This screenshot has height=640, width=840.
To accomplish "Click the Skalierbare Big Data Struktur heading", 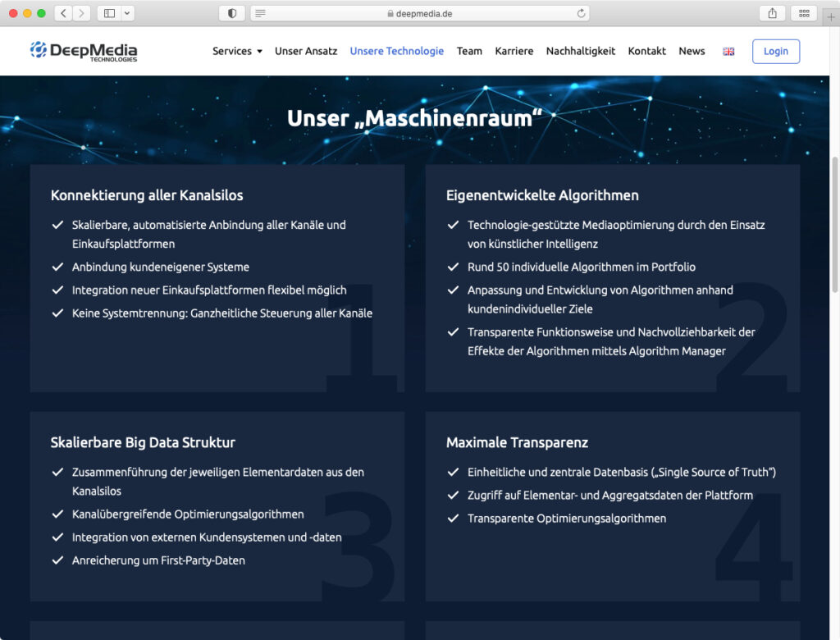I will [x=143, y=442].
